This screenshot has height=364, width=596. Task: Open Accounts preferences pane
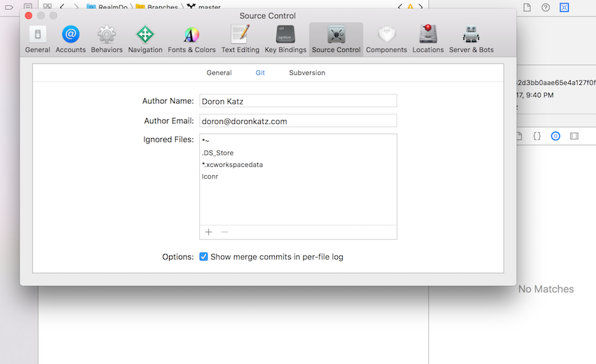tap(71, 39)
